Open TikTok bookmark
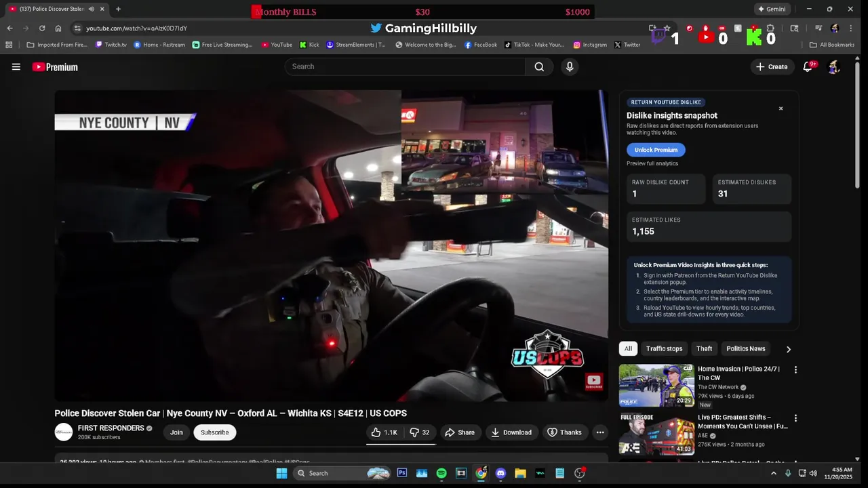The width and height of the screenshot is (868, 488). click(534, 45)
